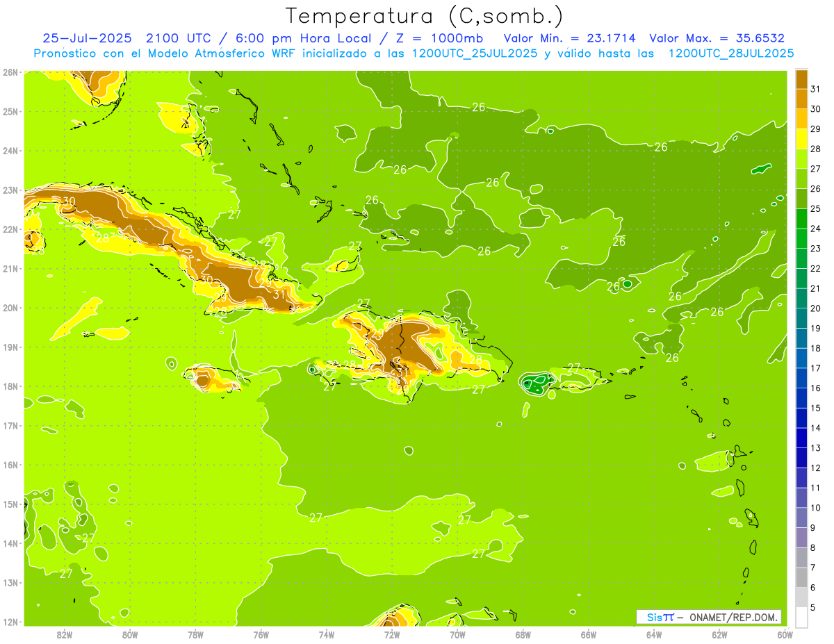
Task: Click the '76W' longitude axis label
Action: point(261,634)
